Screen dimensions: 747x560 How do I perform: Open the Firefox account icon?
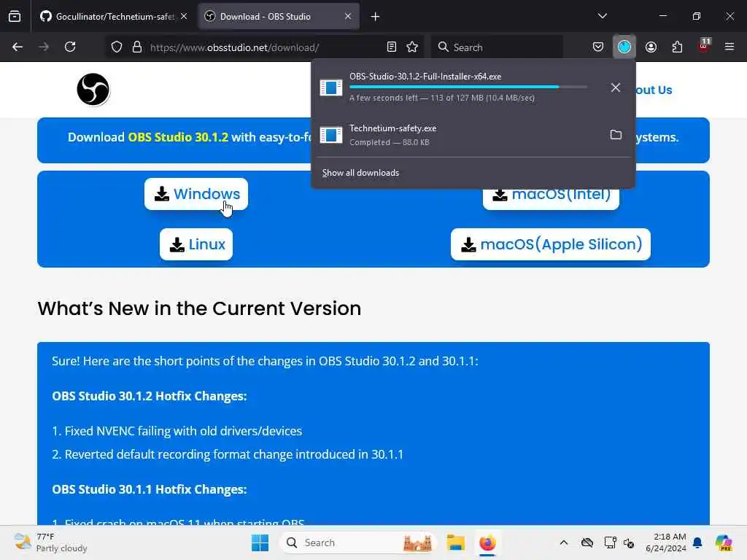pyautogui.click(x=651, y=47)
